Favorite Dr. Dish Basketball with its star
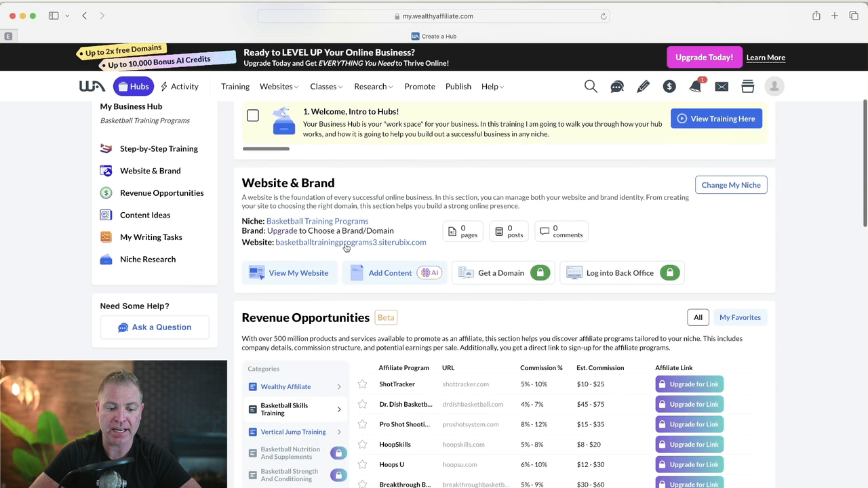Screen dimensions: 868x488 pyautogui.click(x=363, y=404)
